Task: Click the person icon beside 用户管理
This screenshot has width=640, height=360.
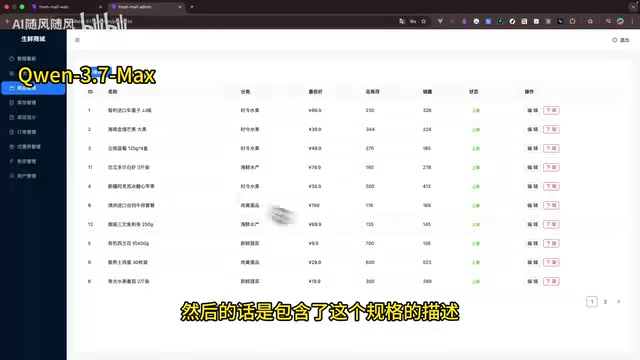Action: 11,176
